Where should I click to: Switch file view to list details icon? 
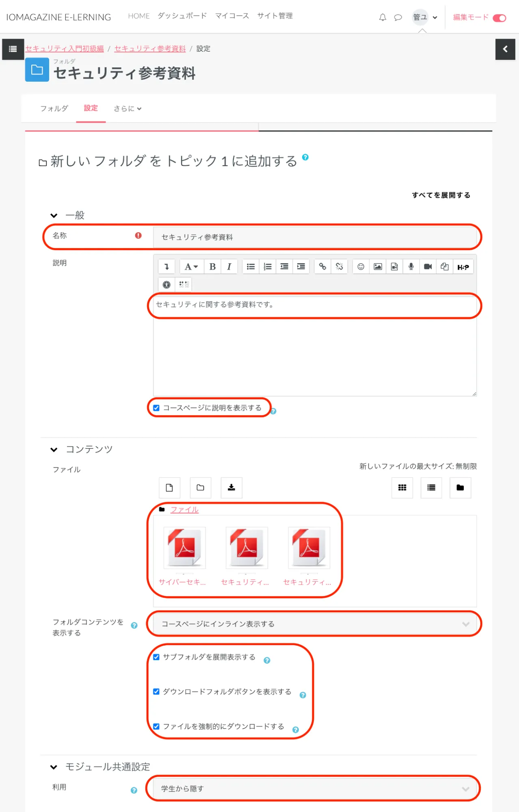point(431,487)
